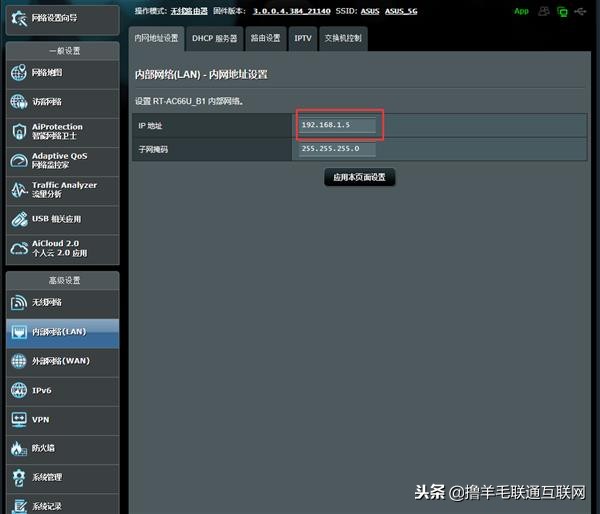
Task: Open the 外部网络(WAN) menu label
Action: click(60, 361)
